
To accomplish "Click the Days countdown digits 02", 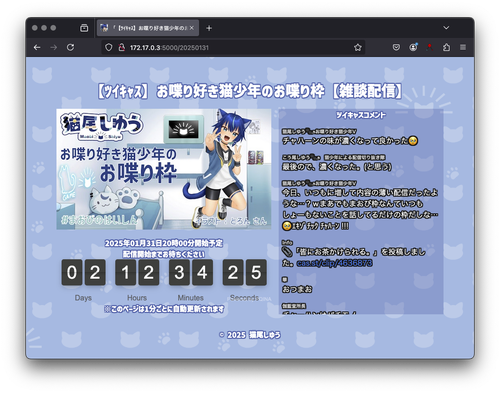I will coord(83,273).
